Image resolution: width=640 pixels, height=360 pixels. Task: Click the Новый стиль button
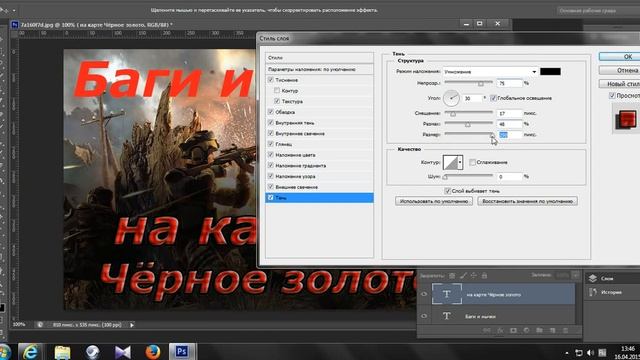pyautogui.click(x=620, y=84)
